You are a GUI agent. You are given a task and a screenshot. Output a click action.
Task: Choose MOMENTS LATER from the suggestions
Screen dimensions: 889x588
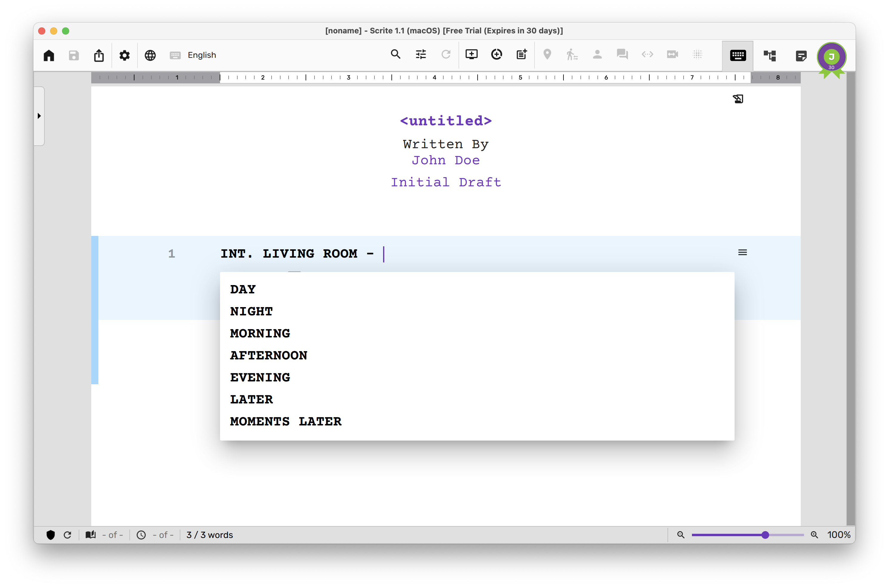pyautogui.click(x=477, y=421)
